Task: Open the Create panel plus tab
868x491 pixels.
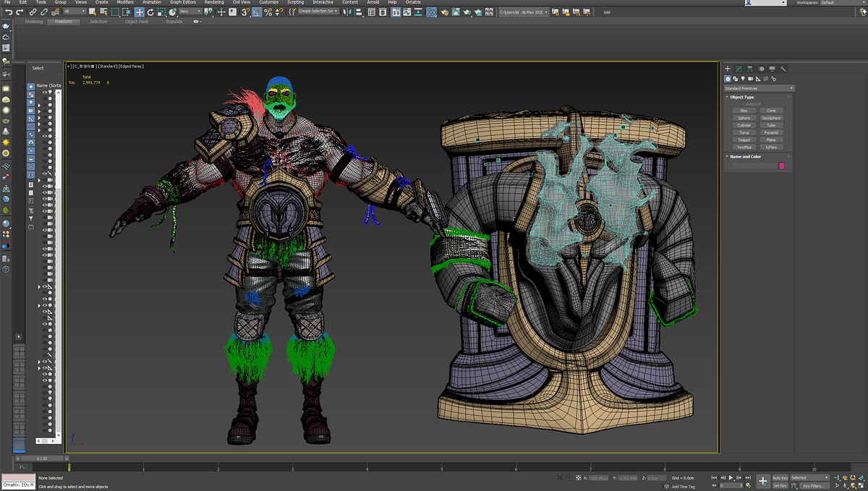Action: click(728, 69)
